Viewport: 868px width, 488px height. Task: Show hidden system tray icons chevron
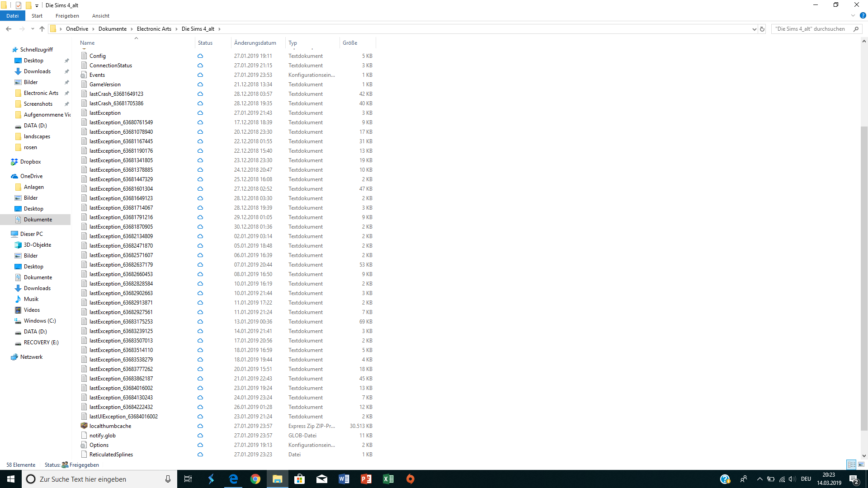pos(759,479)
